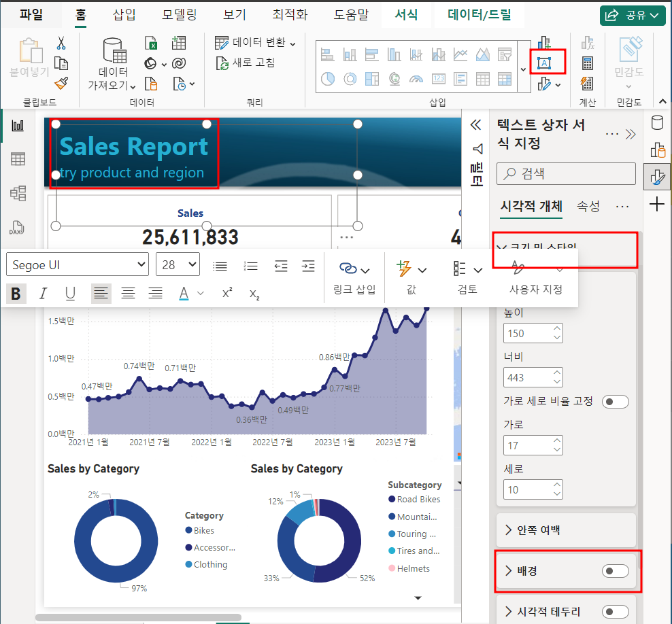Select the donut chart visual icon

coord(350,79)
